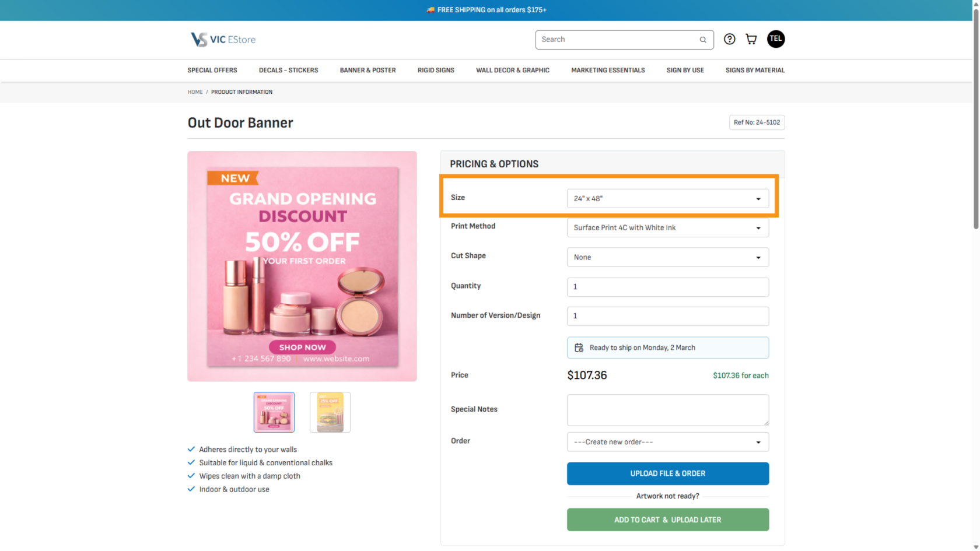Screen dimensions: 980x551
Task: Expand the Cut Shape dropdown
Action: pos(667,257)
